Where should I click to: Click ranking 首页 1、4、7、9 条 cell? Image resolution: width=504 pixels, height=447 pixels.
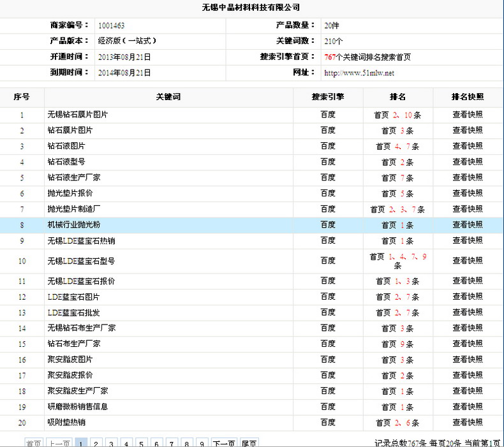tap(398, 261)
